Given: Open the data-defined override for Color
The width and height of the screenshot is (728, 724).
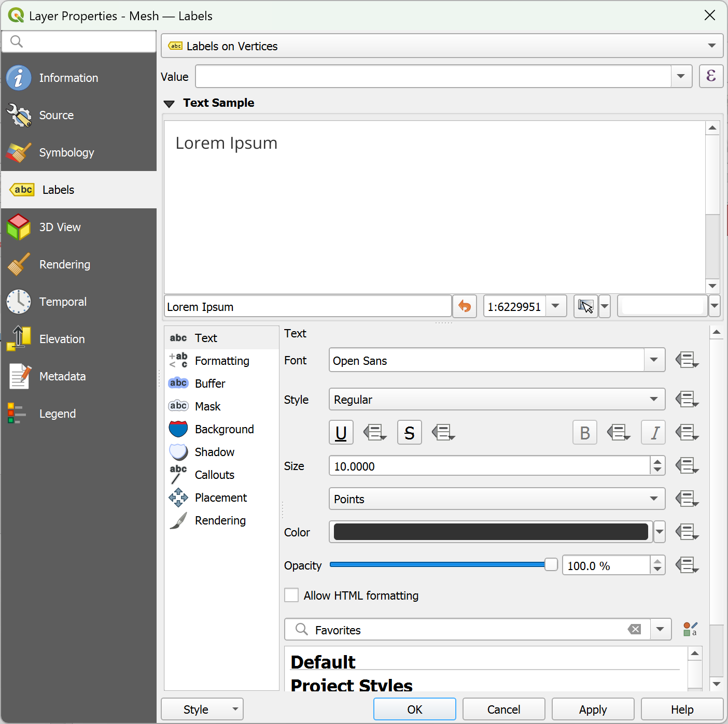Looking at the screenshot, I should tap(687, 532).
